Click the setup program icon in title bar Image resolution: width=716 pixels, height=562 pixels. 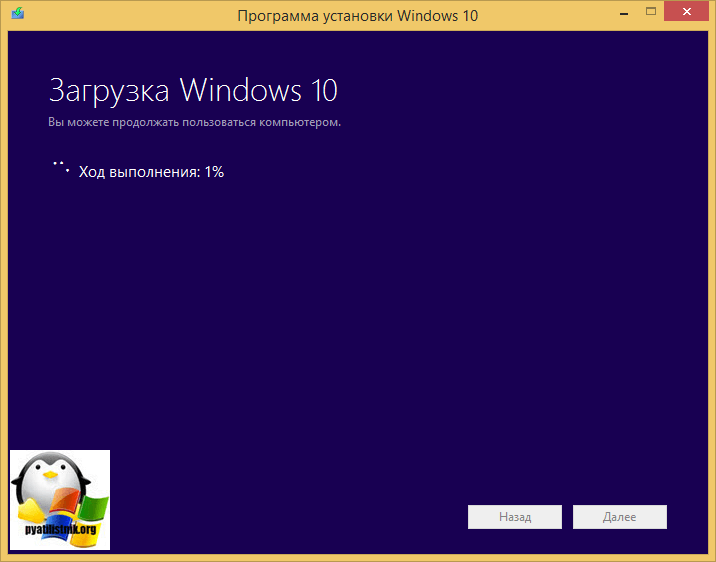point(18,13)
